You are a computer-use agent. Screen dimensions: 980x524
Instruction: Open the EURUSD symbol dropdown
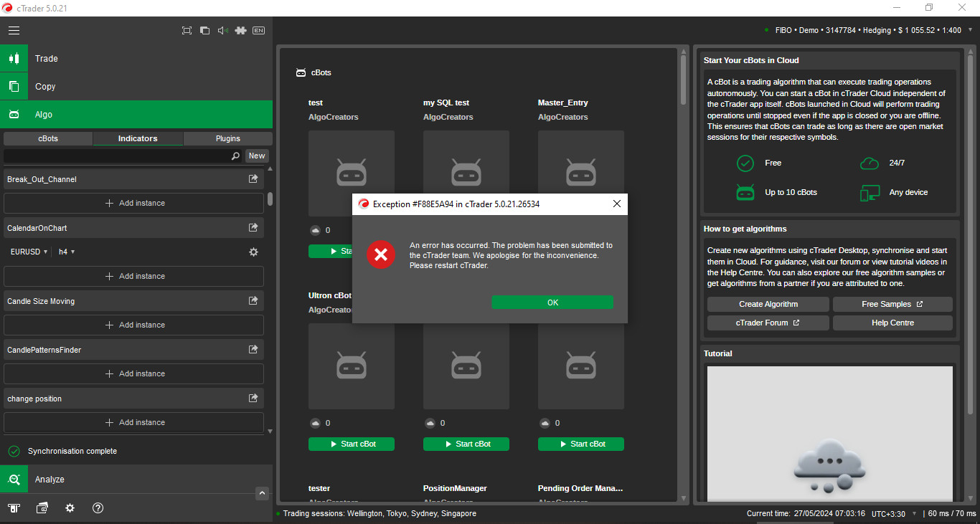pyautogui.click(x=29, y=252)
